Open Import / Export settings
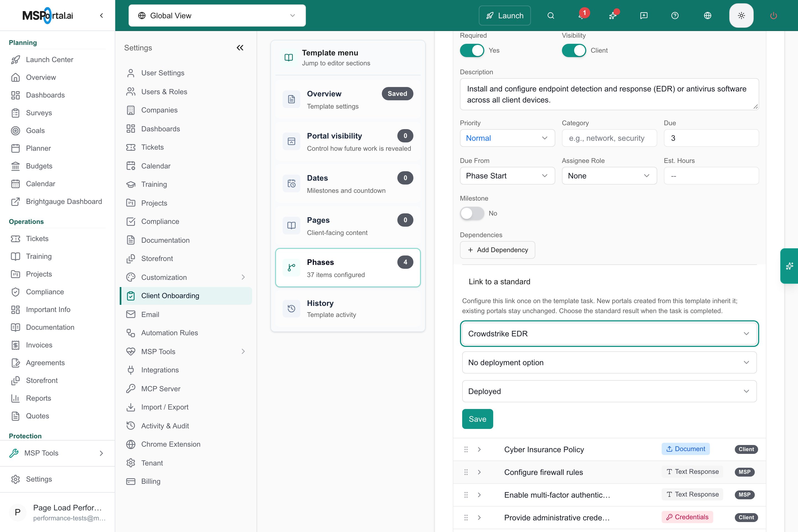The width and height of the screenshot is (798, 532). pos(186,407)
